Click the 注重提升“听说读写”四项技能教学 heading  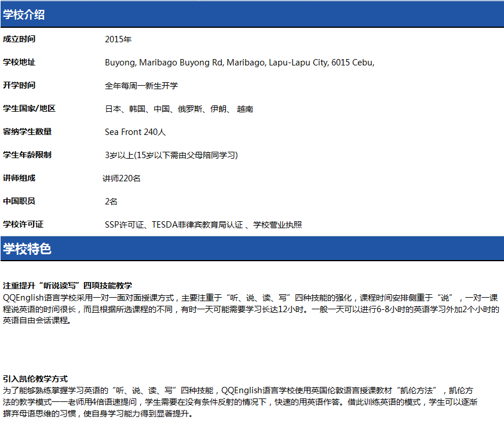pyautogui.click(x=67, y=286)
